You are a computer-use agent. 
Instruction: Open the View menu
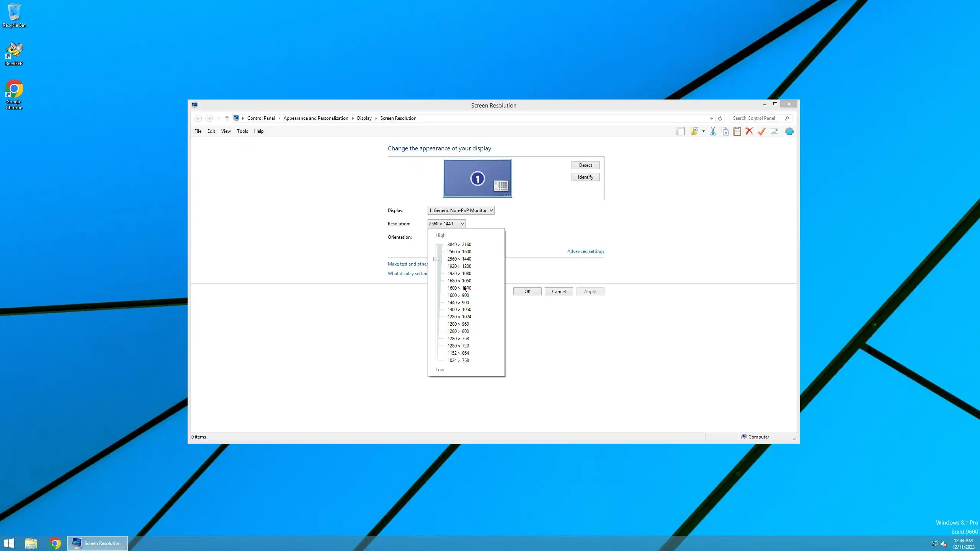(226, 131)
